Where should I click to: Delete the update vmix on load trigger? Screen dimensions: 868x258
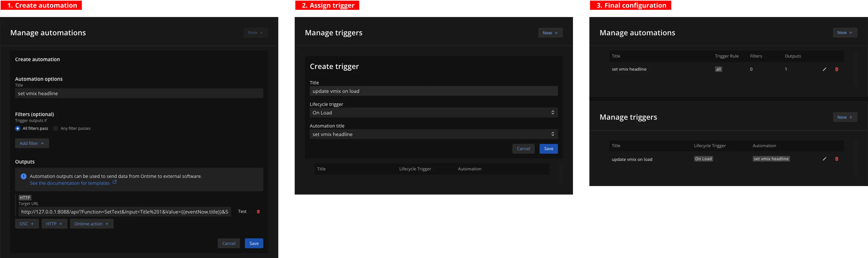click(x=837, y=159)
